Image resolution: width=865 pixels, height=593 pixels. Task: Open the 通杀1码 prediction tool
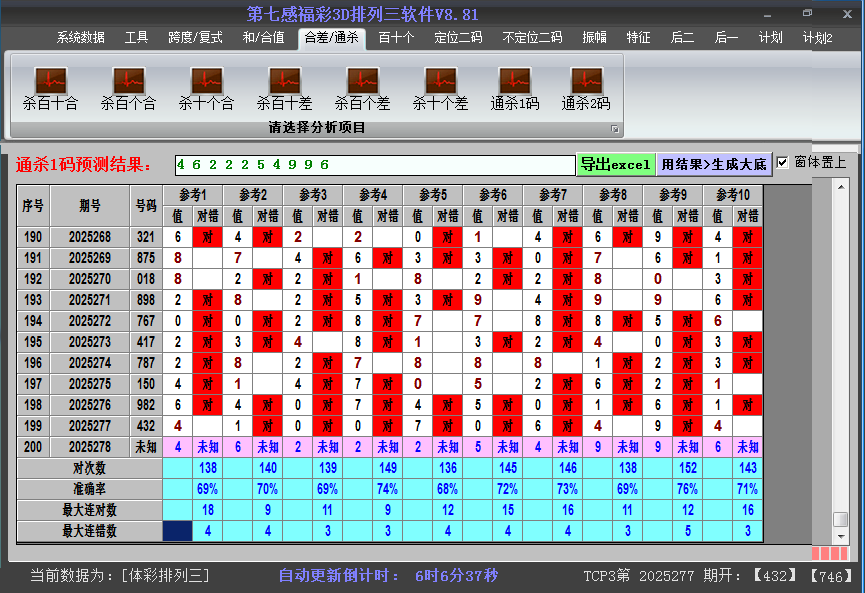click(514, 85)
